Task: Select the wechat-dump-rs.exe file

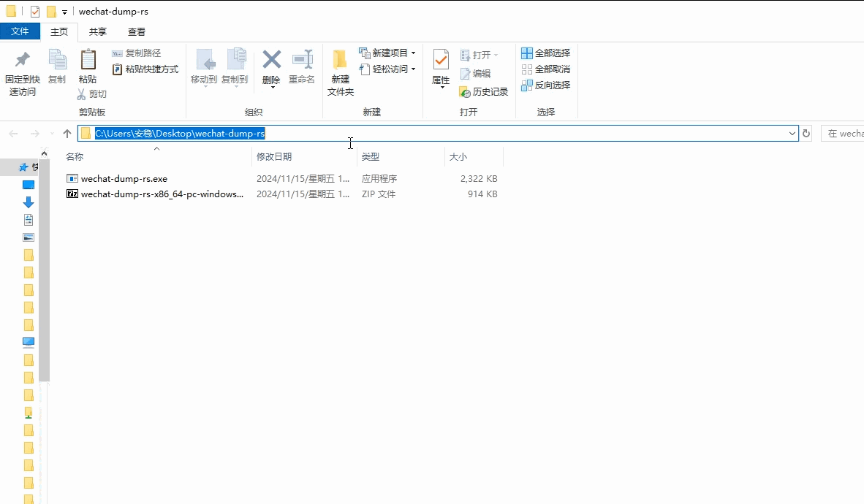Action: (x=124, y=179)
